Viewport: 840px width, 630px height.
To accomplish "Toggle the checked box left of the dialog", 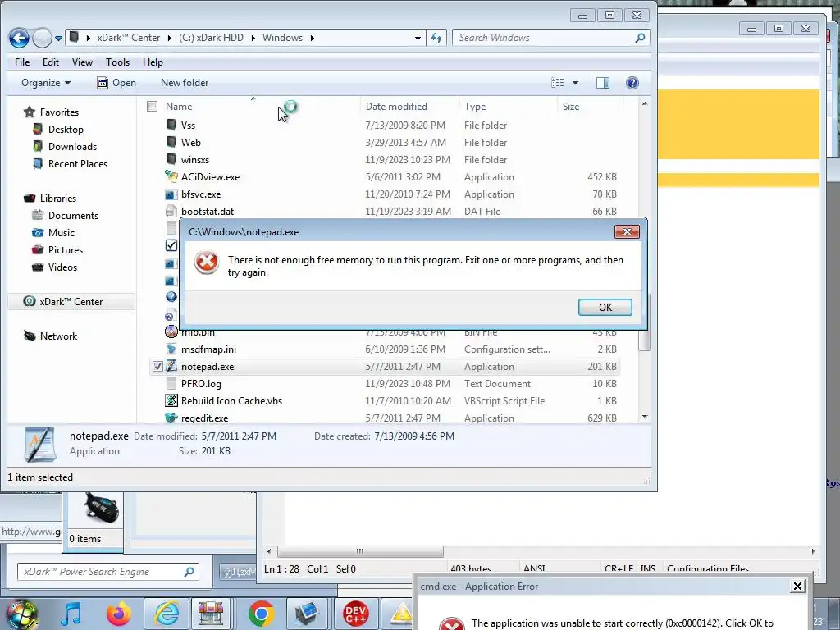I will [171, 244].
